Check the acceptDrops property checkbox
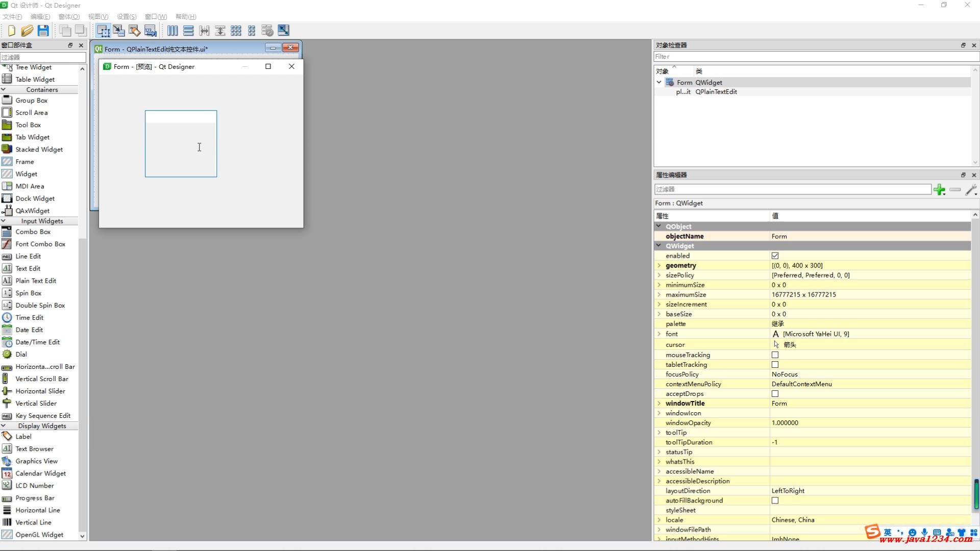This screenshot has width=980, height=551. 775,393
